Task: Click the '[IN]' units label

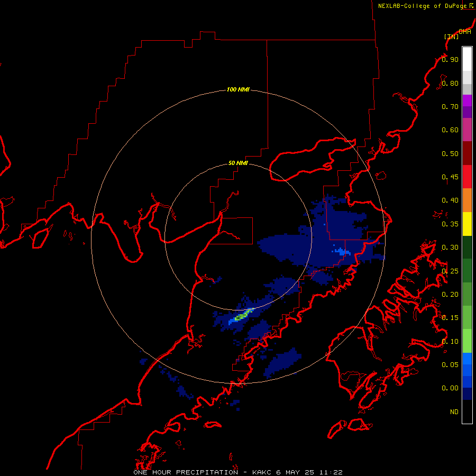Action: pyautogui.click(x=451, y=36)
